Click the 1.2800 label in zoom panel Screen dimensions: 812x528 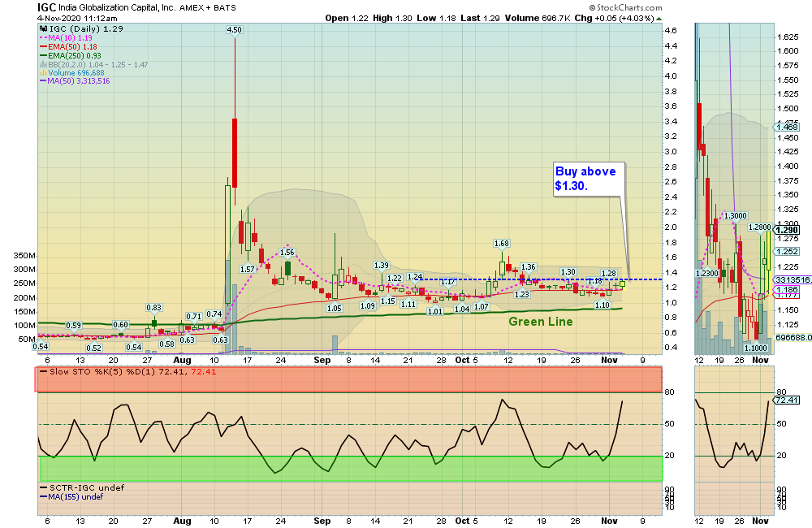(x=760, y=227)
